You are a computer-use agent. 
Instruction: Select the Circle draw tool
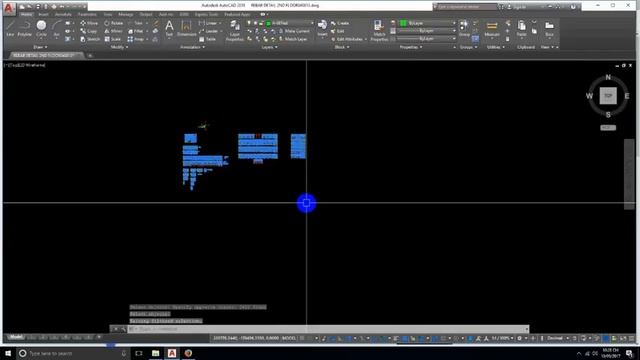click(41, 28)
